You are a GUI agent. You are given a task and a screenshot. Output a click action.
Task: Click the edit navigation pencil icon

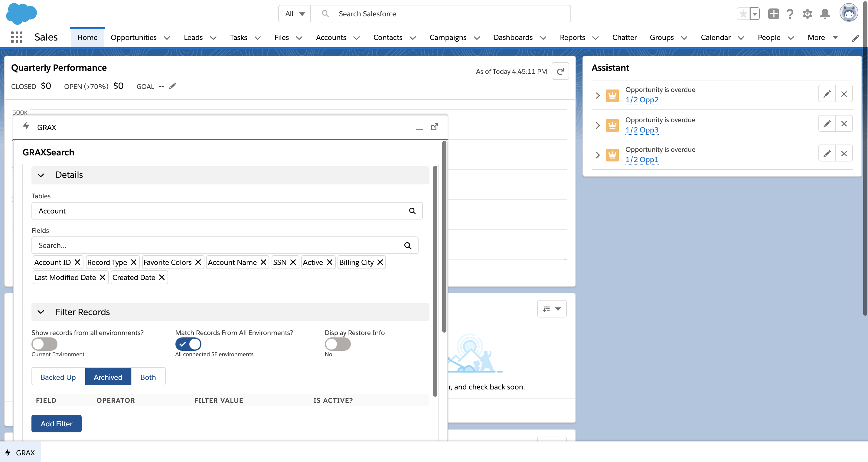[855, 38]
